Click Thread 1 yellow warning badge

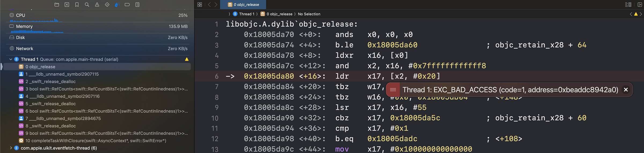click(187, 59)
